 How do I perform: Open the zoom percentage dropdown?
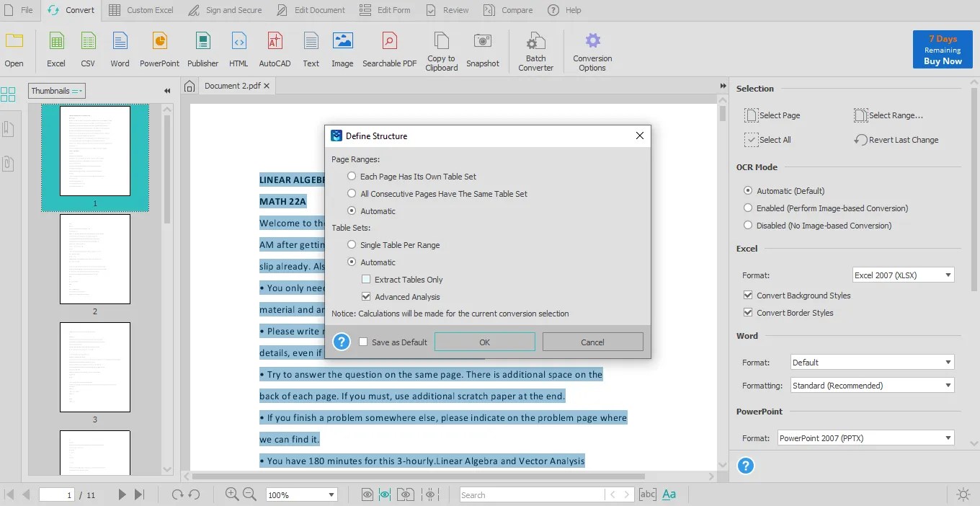pos(301,494)
